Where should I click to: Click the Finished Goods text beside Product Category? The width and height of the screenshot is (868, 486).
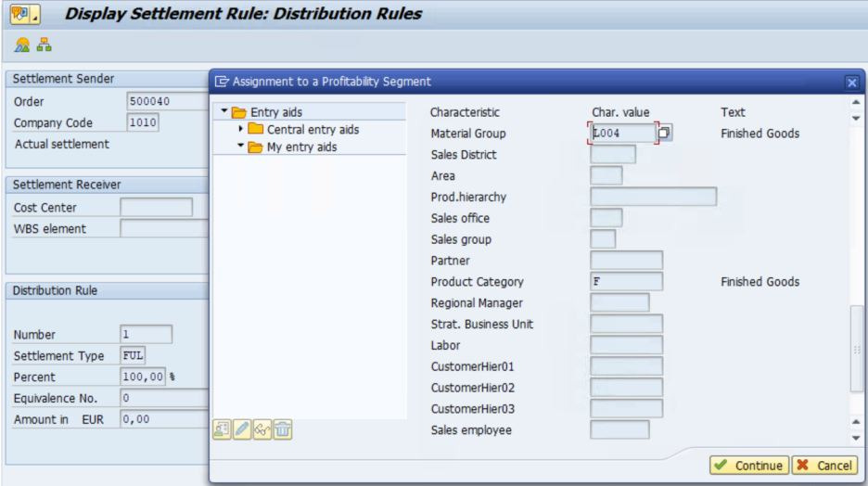[759, 282]
